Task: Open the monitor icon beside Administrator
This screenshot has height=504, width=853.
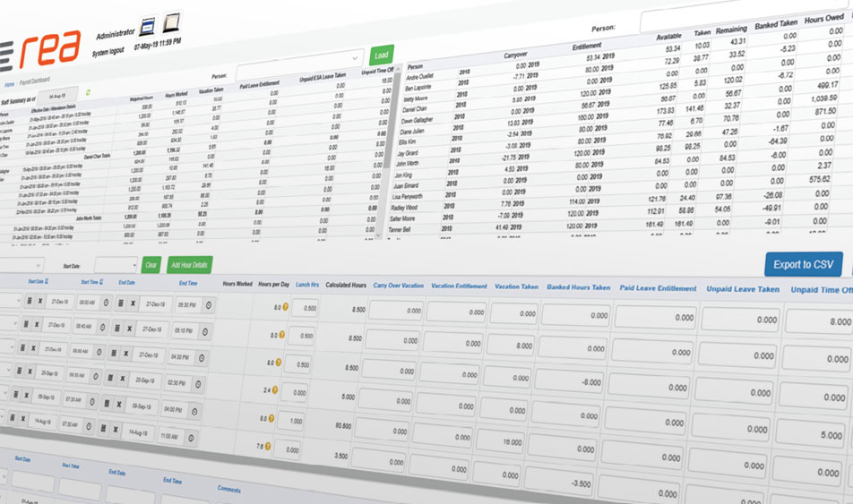Action: (148, 27)
